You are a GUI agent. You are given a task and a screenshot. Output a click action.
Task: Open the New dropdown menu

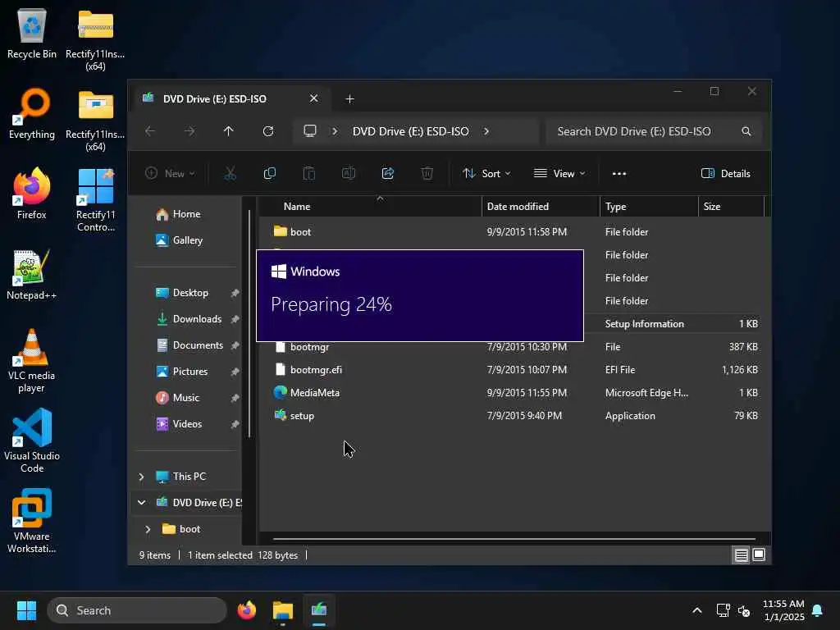coord(170,174)
